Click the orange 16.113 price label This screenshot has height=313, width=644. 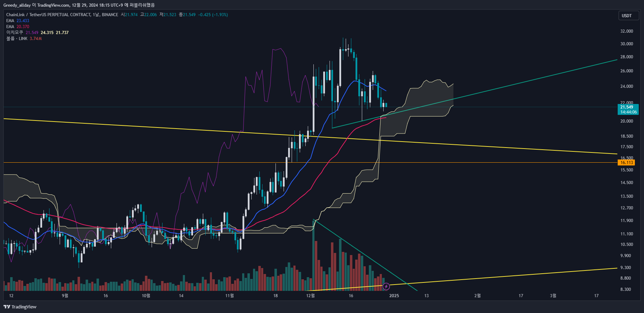pyautogui.click(x=626, y=163)
